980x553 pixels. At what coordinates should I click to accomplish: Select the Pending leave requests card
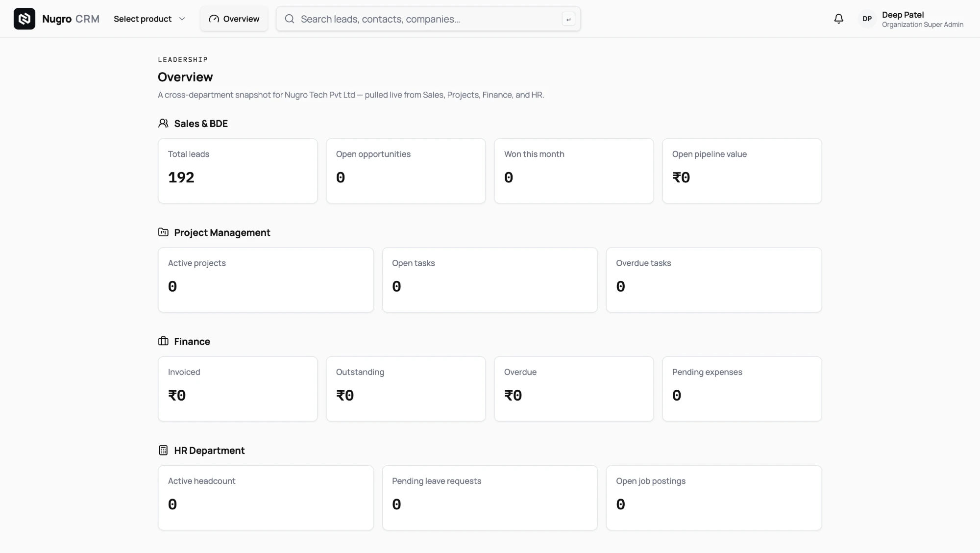tap(490, 498)
